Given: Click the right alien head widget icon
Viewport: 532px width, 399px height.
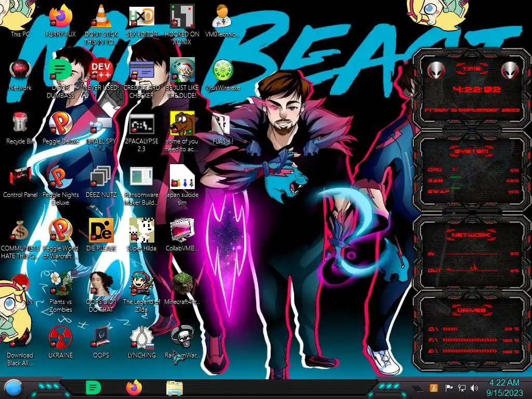Looking at the screenshot, I should (510, 70).
